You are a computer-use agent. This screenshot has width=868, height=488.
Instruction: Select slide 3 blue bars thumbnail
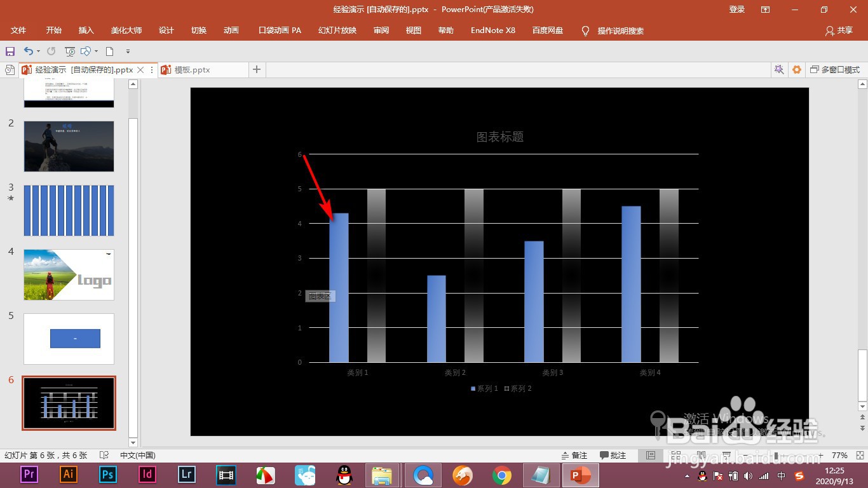point(69,210)
